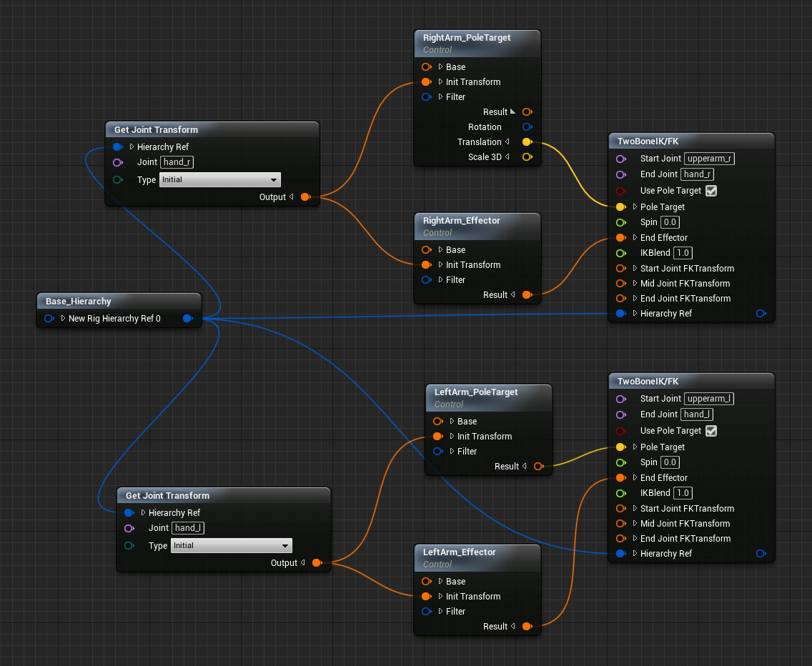Toggle Use Pole Target checkbox for upperarm_l

click(710, 431)
